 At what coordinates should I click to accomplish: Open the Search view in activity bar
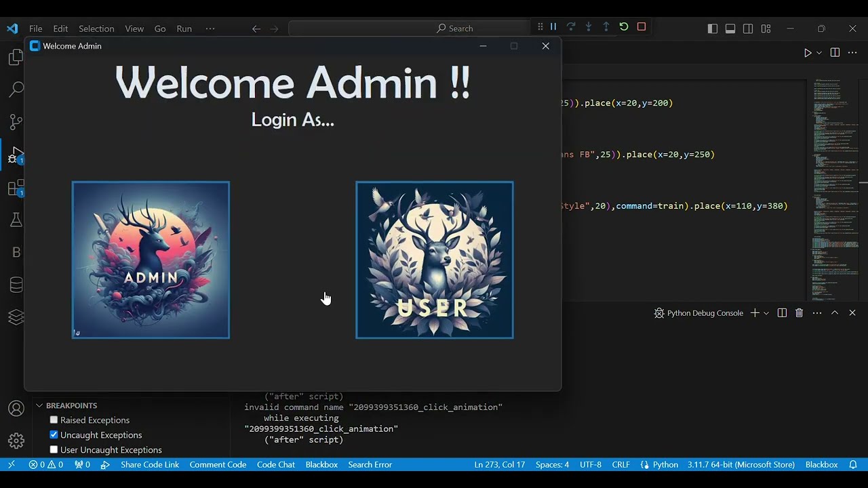coord(16,89)
